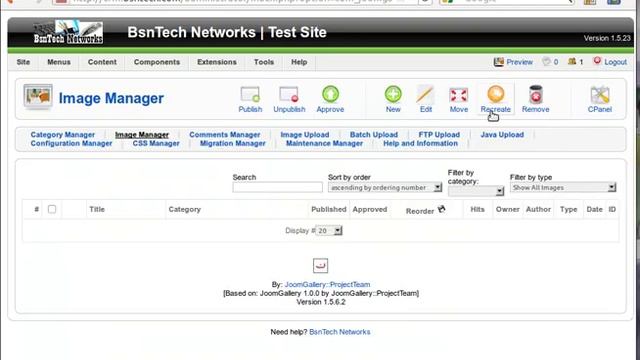Click the JoomGallery::ProjectTeam link
This screenshot has width=640, height=360.
327,284
